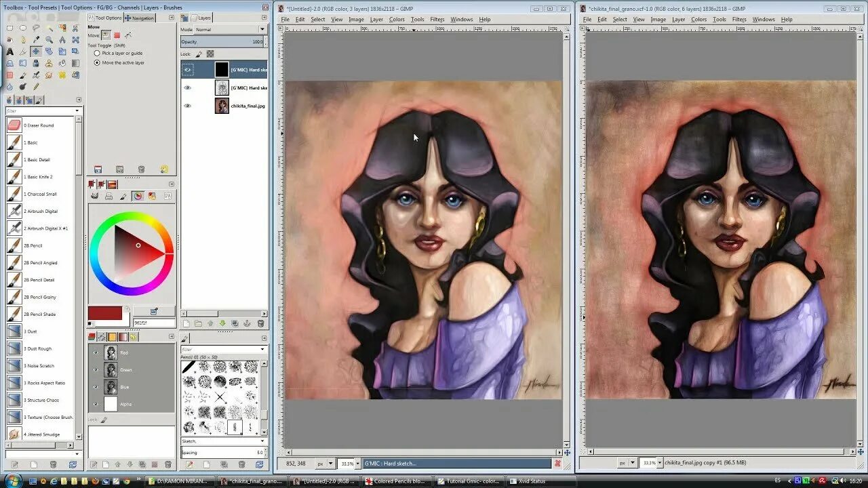Create a new layer in Layers panel
This screenshot has width=868, height=488.
pos(186,323)
